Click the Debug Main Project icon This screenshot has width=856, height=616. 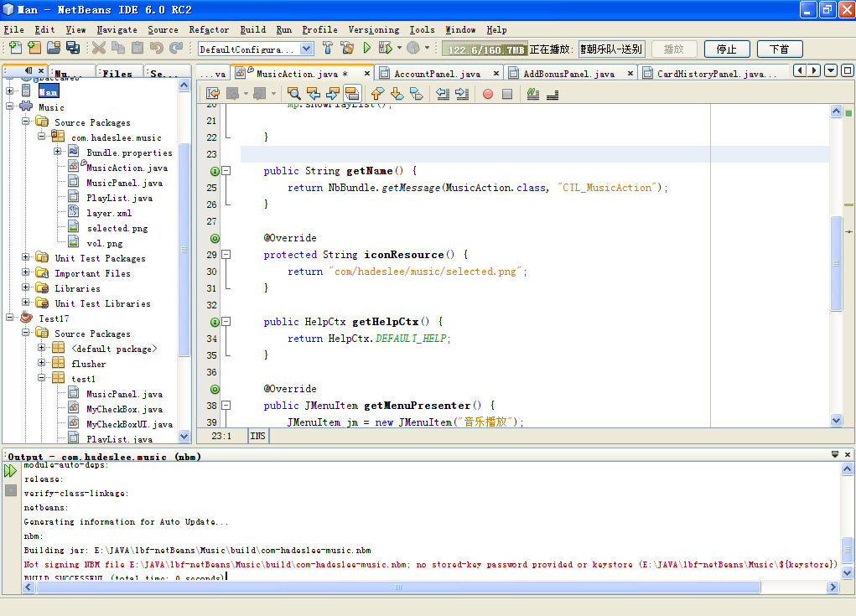386,48
